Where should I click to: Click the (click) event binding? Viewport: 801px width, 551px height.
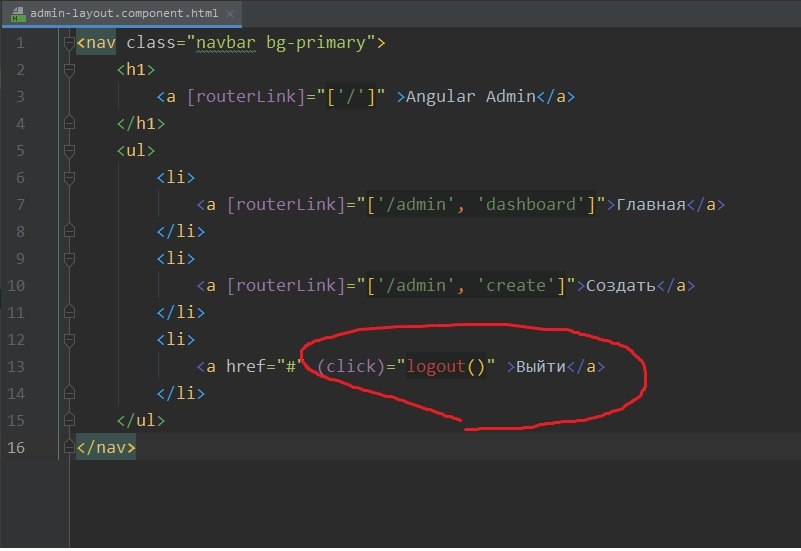[351, 367]
